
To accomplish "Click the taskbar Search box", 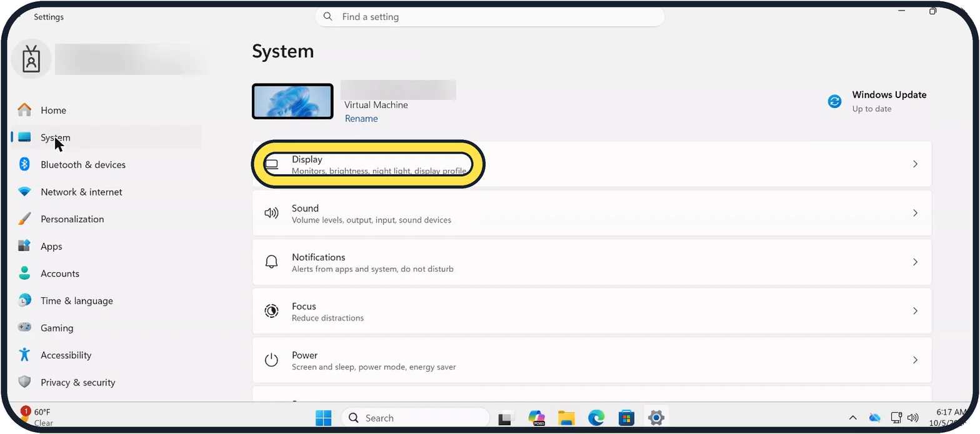I will tap(415, 418).
